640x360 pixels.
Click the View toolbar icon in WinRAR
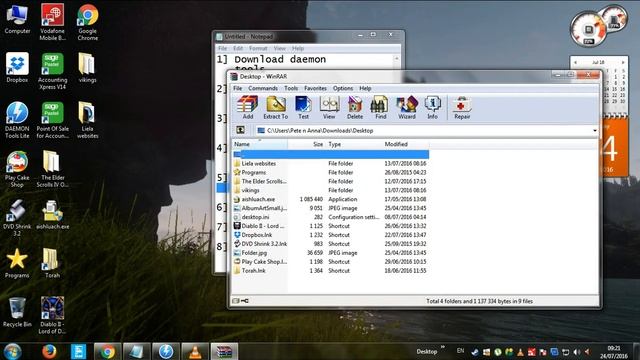pyautogui.click(x=329, y=108)
